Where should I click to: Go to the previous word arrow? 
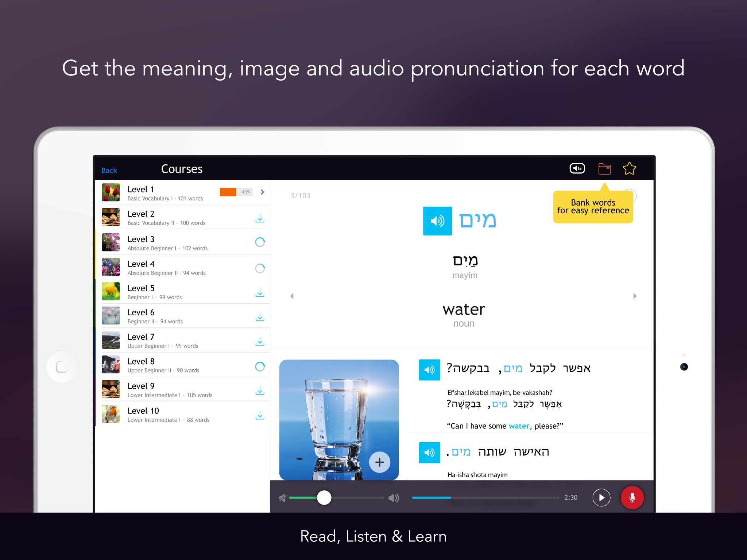(x=292, y=296)
